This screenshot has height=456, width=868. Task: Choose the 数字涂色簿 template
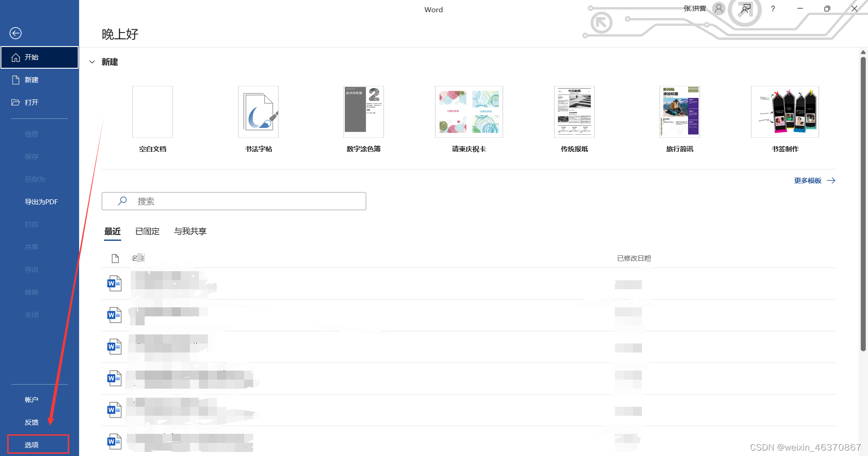point(363,119)
